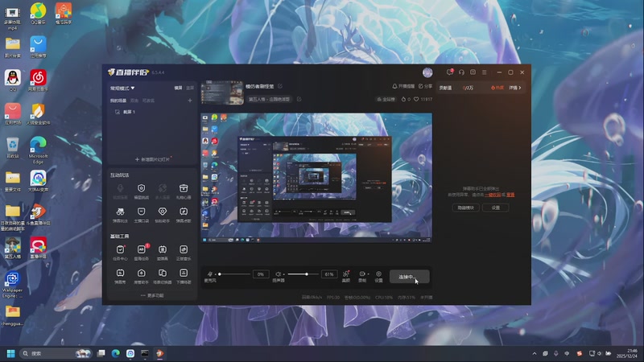
Task: Click the 连接中 start streaming button
Action: [x=410, y=277]
